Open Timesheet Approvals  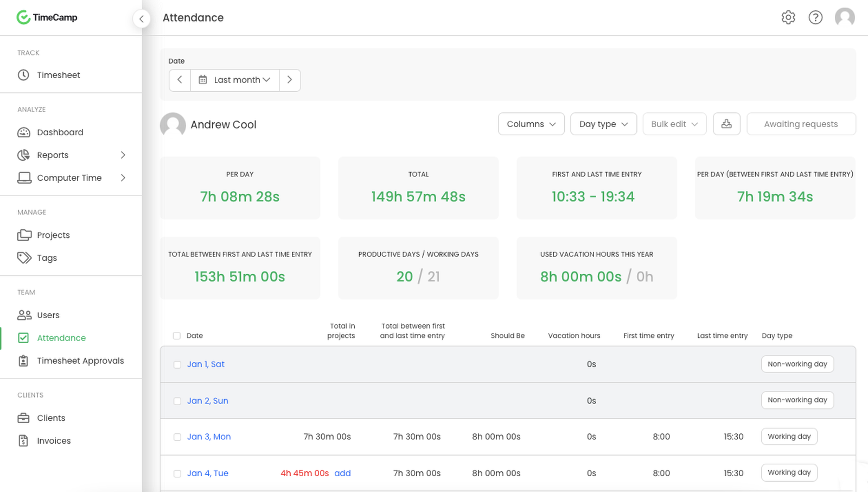pos(80,361)
